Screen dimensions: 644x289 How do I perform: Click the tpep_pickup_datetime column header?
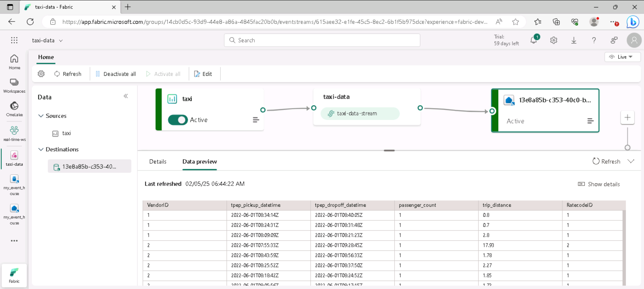click(269, 205)
